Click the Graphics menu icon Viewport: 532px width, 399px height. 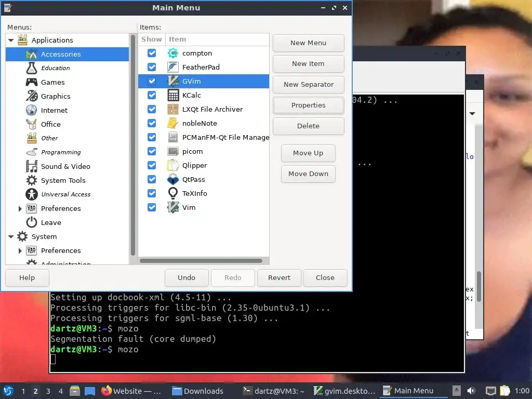[x=32, y=96]
